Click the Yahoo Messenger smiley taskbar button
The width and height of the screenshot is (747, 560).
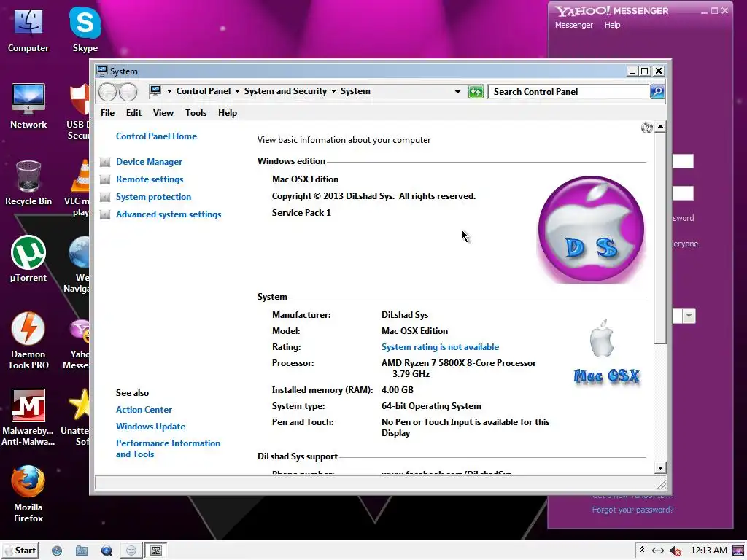[131, 551]
